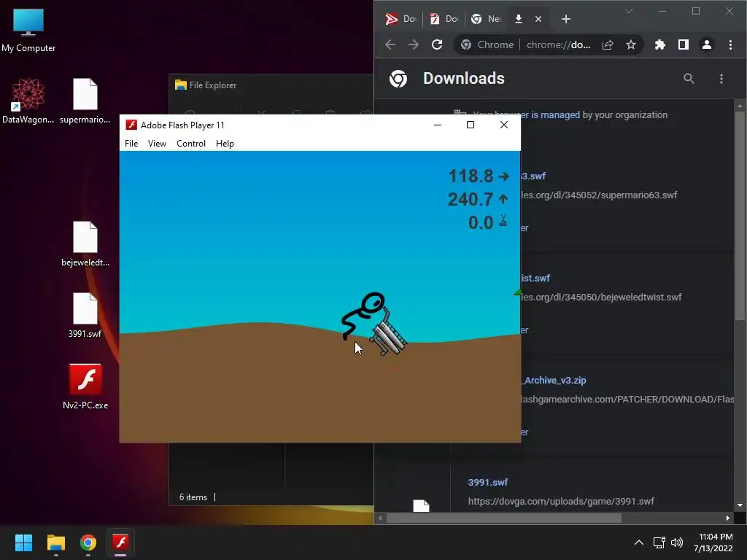This screenshot has width=747, height=560.
Task: Show hidden system tray icons
Action: [639, 542]
